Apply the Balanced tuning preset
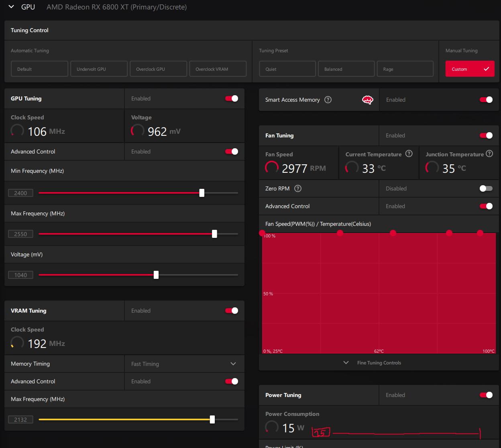Image resolution: width=501 pixels, height=448 pixels. (346, 69)
